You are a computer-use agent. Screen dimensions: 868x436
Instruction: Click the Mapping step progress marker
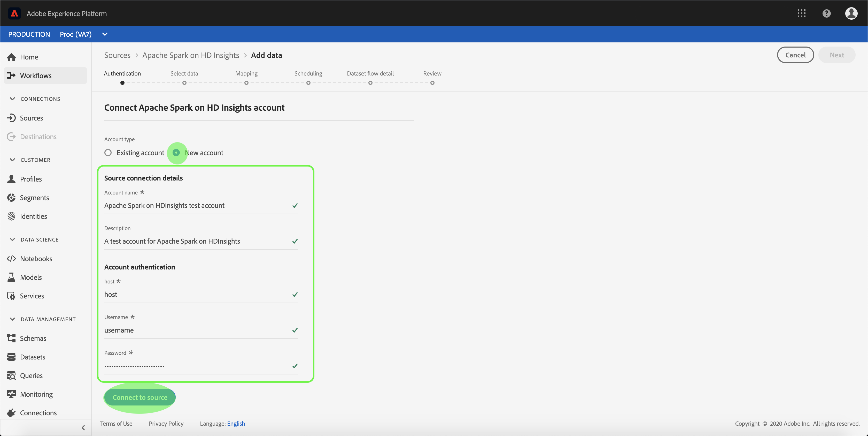click(246, 83)
